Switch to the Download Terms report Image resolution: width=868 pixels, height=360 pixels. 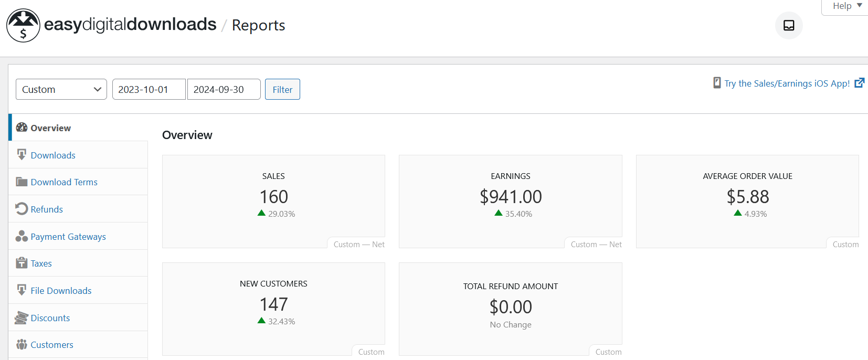click(64, 182)
